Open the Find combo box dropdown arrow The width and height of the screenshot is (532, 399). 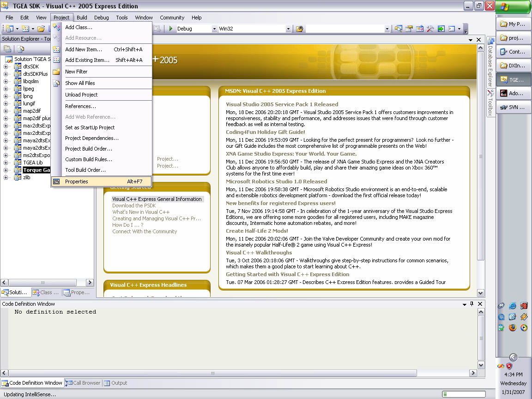[387, 29]
